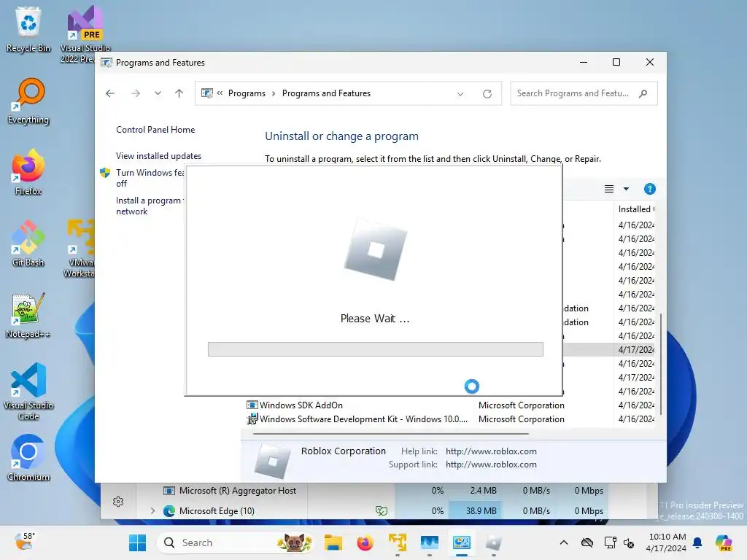Image resolution: width=747 pixels, height=560 pixels.
Task: Open Firefox from the taskbar
Action: point(365,542)
